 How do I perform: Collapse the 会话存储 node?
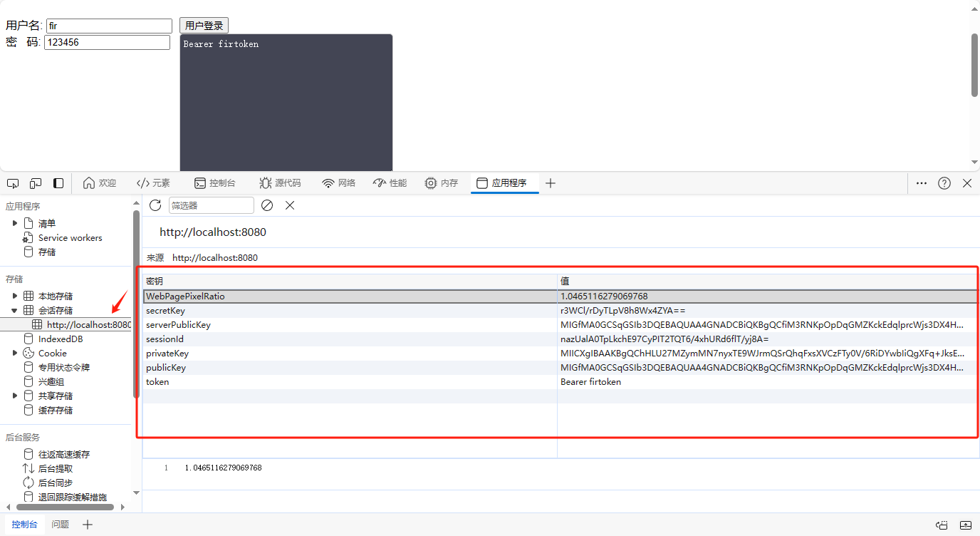click(15, 310)
